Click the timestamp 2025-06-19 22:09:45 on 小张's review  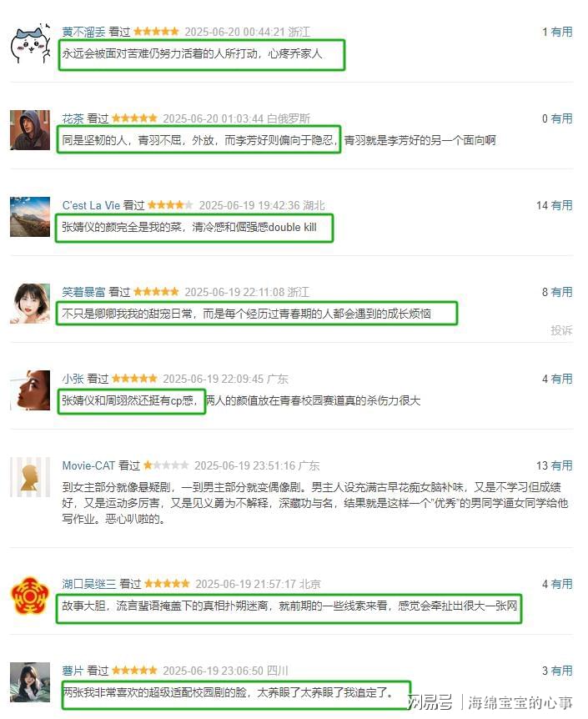[214, 379]
